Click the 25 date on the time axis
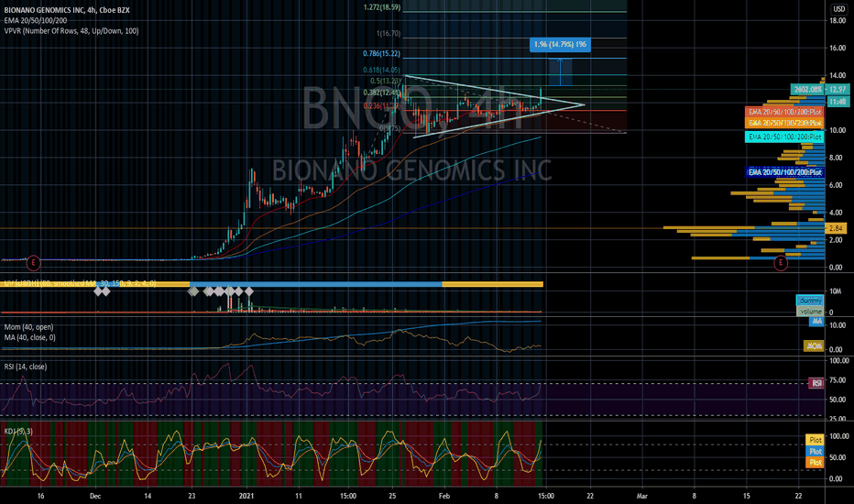854x504 pixels. pyautogui.click(x=392, y=496)
